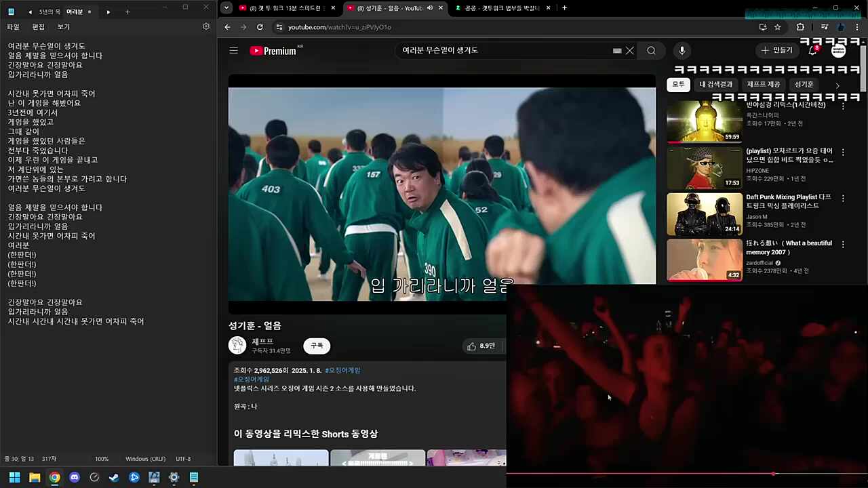Viewport: 868px width, 488px height.
Task: Run YouTube search magnifier
Action: point(651,51)
